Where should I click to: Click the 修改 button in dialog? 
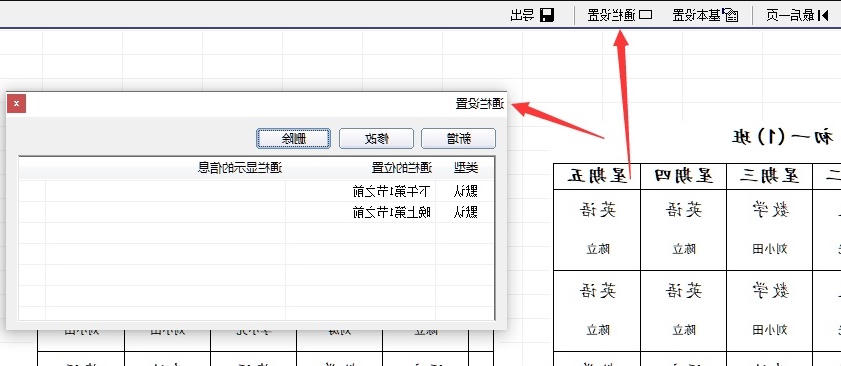[377, 139]
